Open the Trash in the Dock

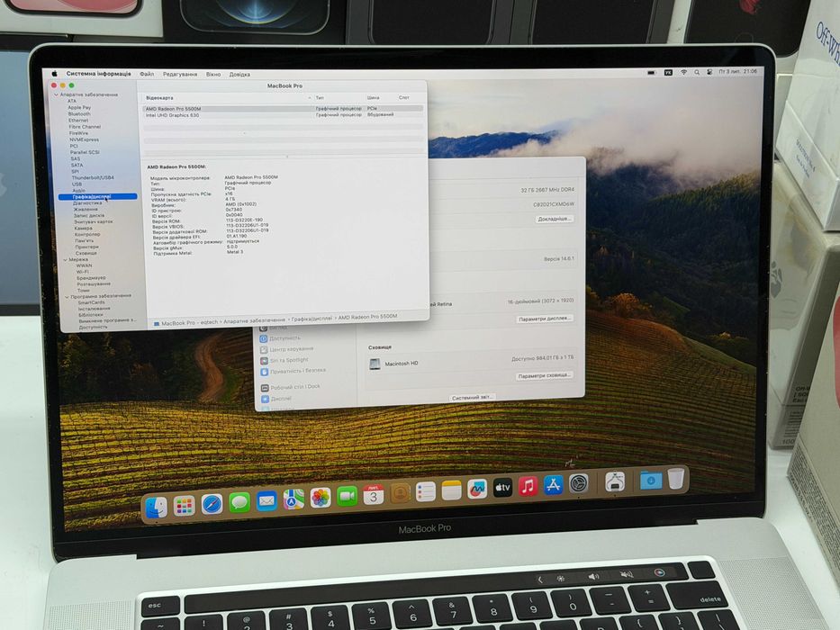coord(675,478)
